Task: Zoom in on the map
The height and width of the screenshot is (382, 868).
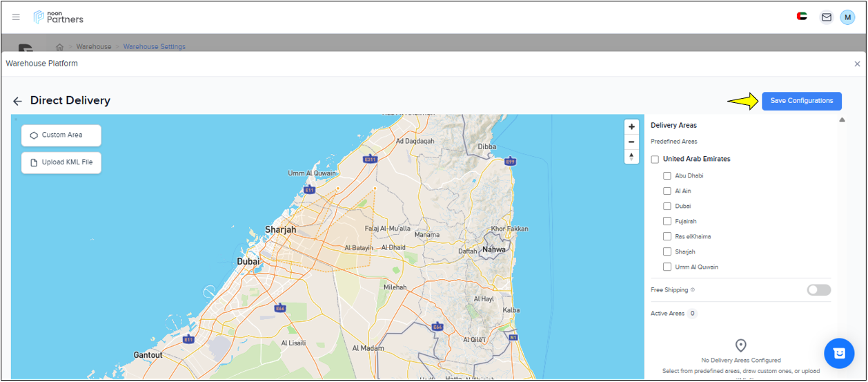Action: (x=631, y=127)
